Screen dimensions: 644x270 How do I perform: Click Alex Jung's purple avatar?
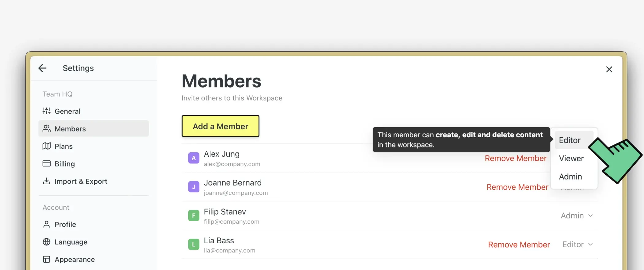click(x=194, y=158)
